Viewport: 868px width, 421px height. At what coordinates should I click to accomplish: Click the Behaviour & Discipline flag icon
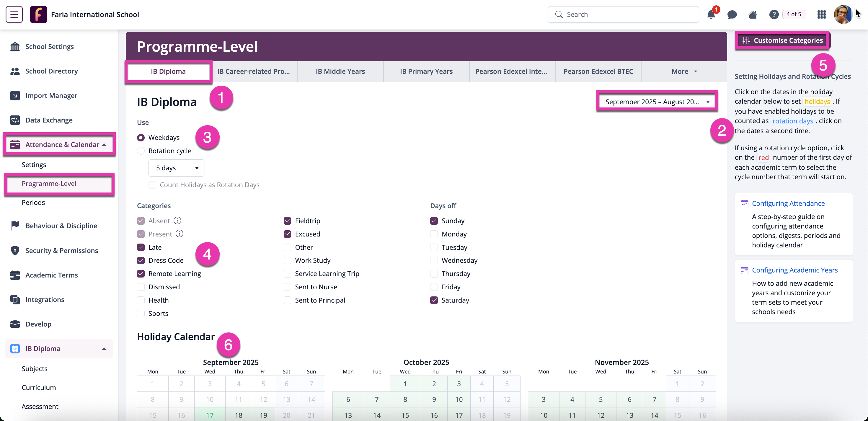pos(15,226)
